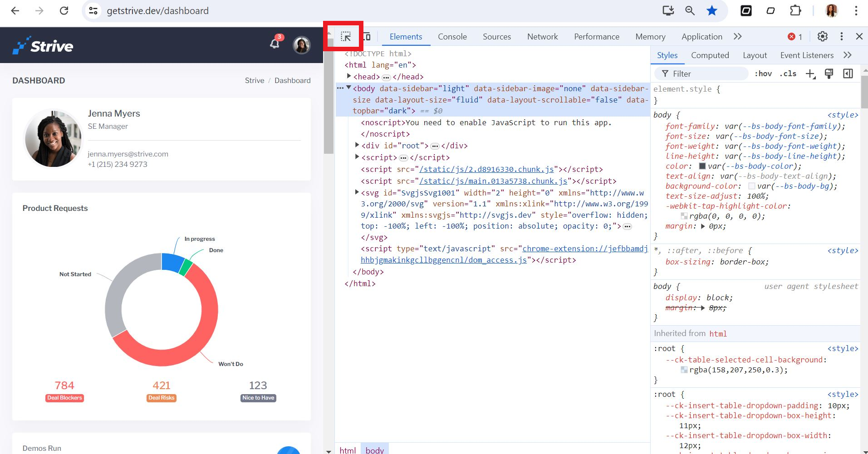The height and width of the screenshot is (454, 868).
Task: Open the Network tab
Action: (542, 37)
